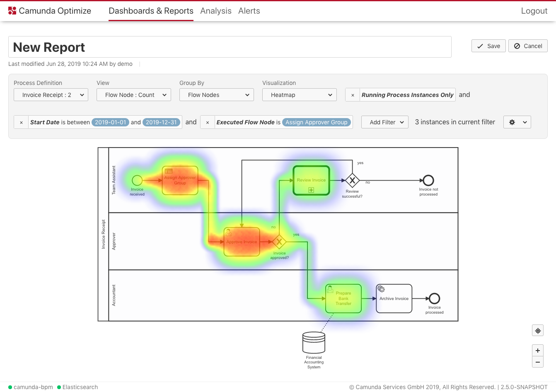This screenshot has height=392, width=556.
Task: Click the Last modified timestamp text
Action: tap(70, 64)
